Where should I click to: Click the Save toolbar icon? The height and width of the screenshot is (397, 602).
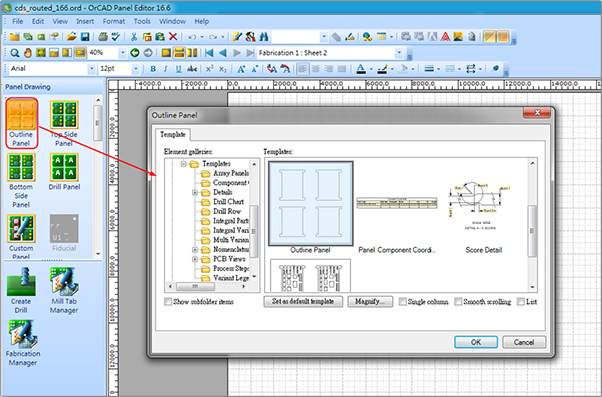[85, 36]
